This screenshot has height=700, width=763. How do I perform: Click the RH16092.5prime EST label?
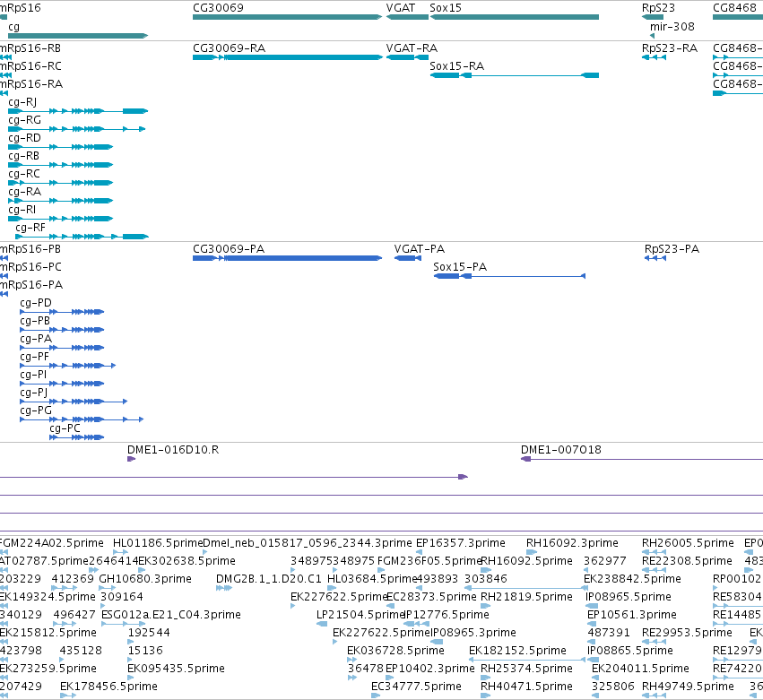(526, 561)
